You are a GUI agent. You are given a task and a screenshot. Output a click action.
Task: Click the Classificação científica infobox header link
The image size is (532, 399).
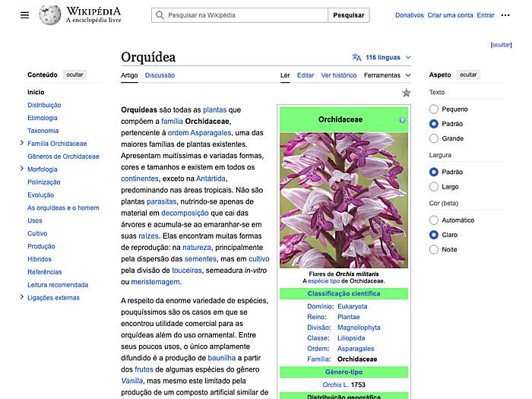click(x=344, y=293)
